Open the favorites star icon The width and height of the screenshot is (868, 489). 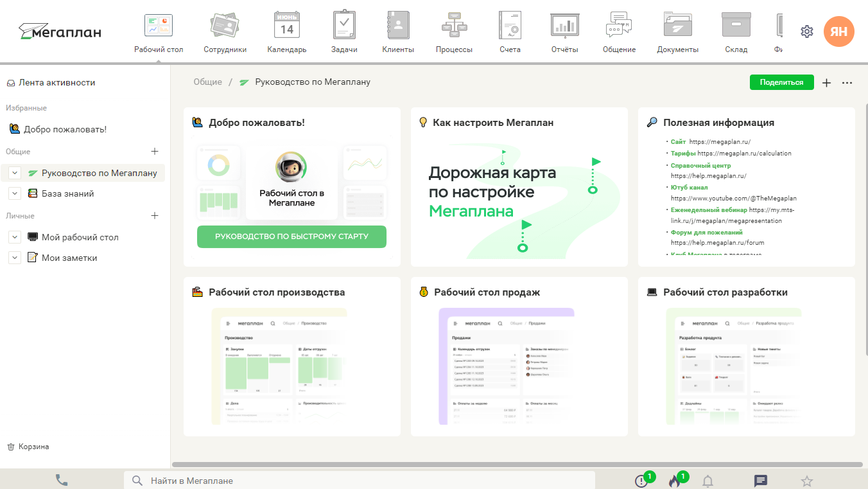pos(807,481)
